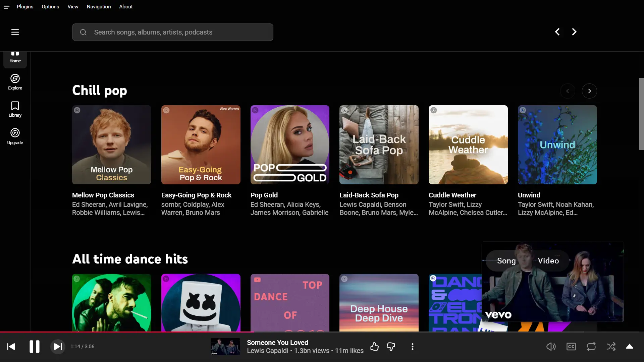Toggle shuffle mode
Image resolution: width=644 pixels, height=362 pixels.
pyautogui.click(x=611, y=347)
